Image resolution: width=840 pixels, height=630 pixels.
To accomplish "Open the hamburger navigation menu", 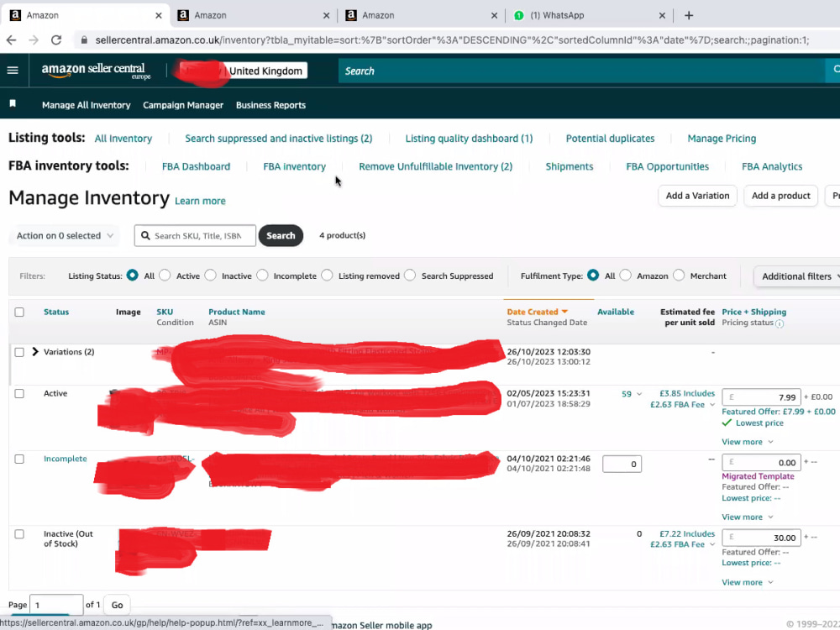I will click(13, 71).
